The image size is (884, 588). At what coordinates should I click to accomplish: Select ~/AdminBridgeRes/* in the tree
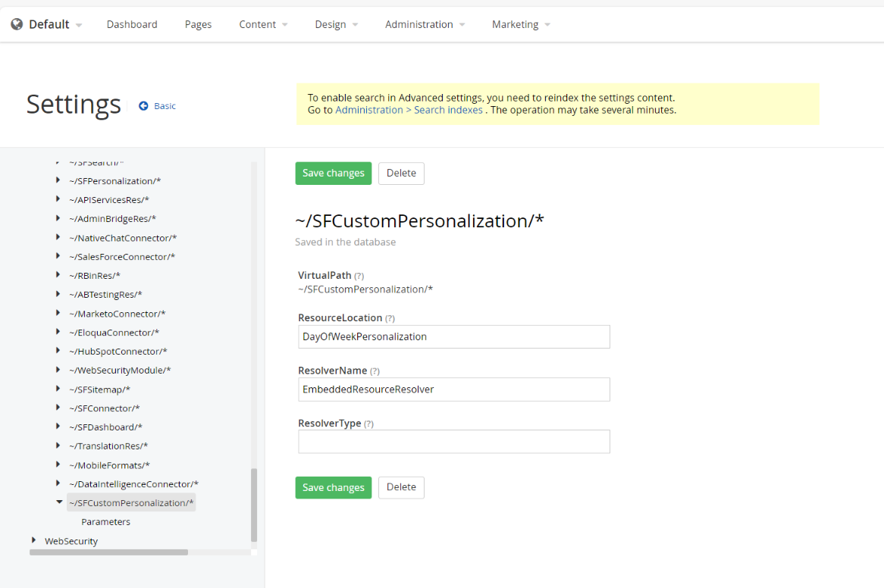click(x=113, y=219)
